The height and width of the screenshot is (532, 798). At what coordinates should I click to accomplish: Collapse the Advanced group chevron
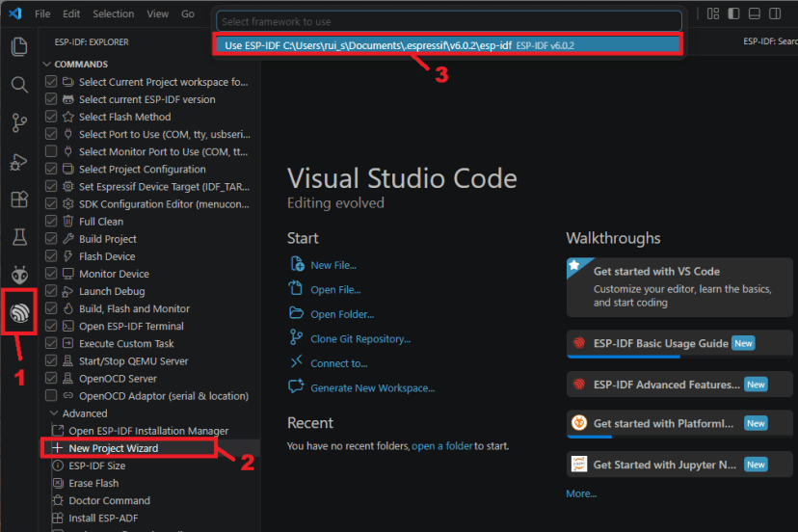pyautogui.click(x=54, y=412)
